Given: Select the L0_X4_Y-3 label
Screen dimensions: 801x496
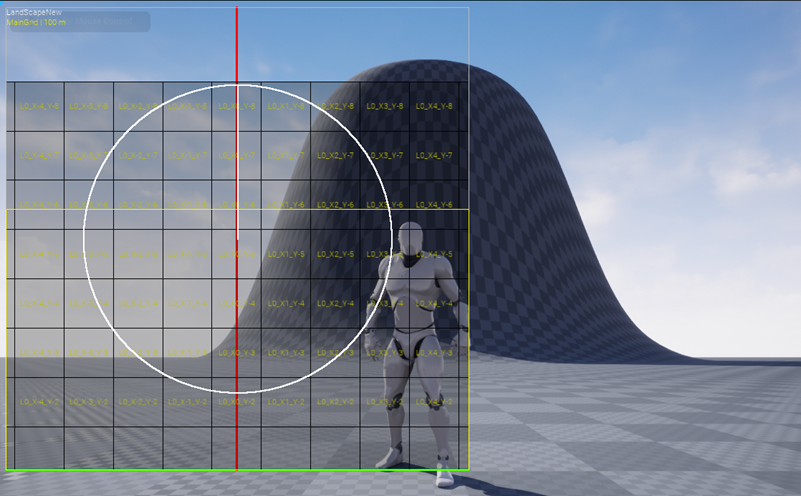Looking at the screenshot, I should 434,353.
